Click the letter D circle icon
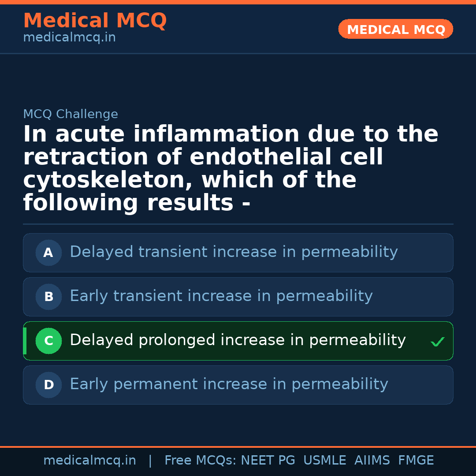This screenshot has width=476, height=476. point(48,385)
